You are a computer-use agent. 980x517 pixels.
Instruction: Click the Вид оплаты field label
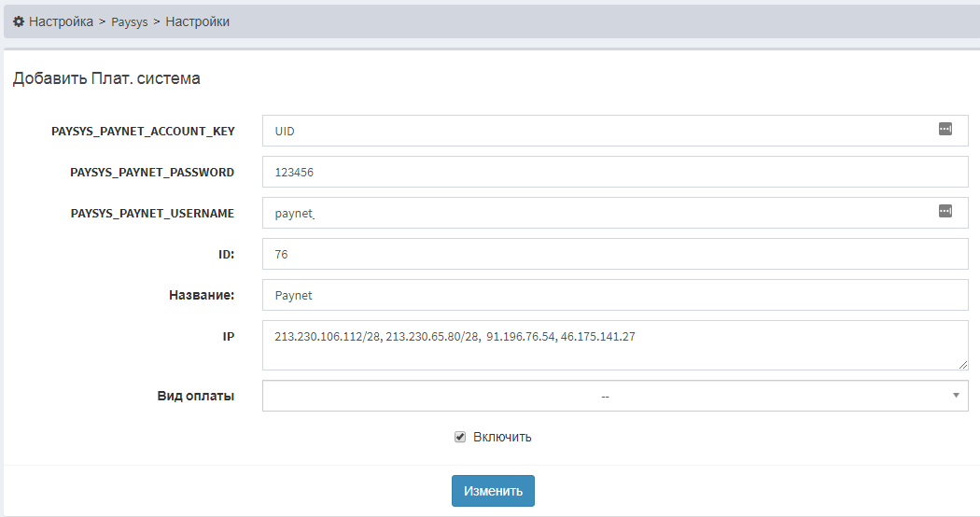pyautogui.click(x=195, y=396)
